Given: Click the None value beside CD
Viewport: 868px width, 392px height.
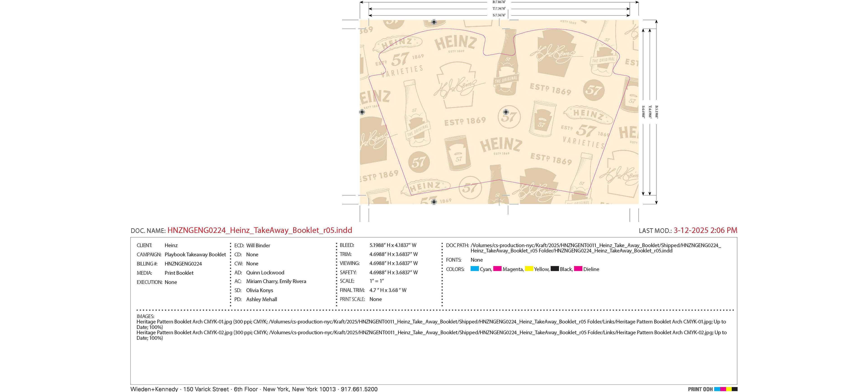Looking at the screenshot, I should [252, 255].
